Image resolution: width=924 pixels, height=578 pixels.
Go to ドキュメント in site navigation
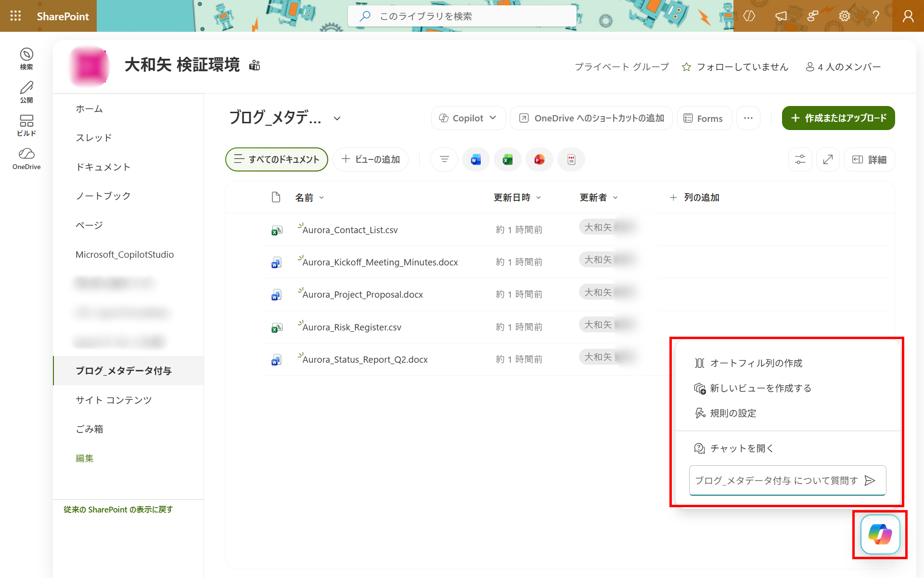point(103,167)
